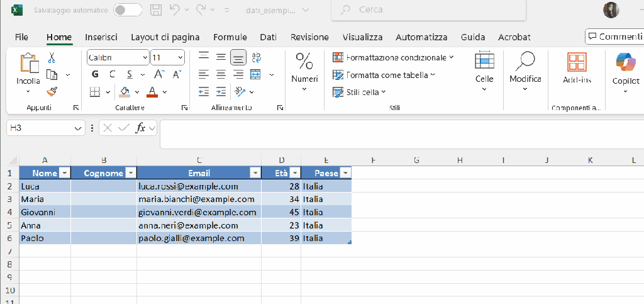
Task: Open the font size dropdown
Action: 180,57
